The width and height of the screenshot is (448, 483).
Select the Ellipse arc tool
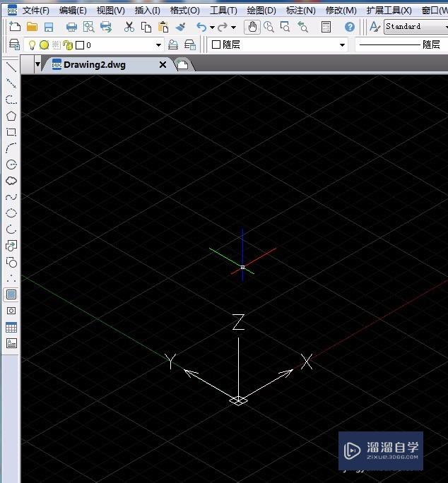(11, 229)
